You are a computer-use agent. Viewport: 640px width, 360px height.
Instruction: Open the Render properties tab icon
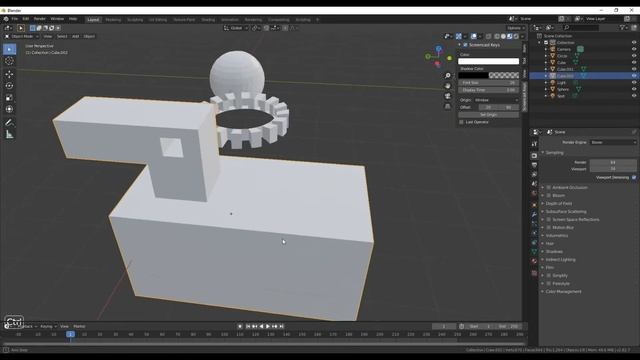[x=534, y=156]
